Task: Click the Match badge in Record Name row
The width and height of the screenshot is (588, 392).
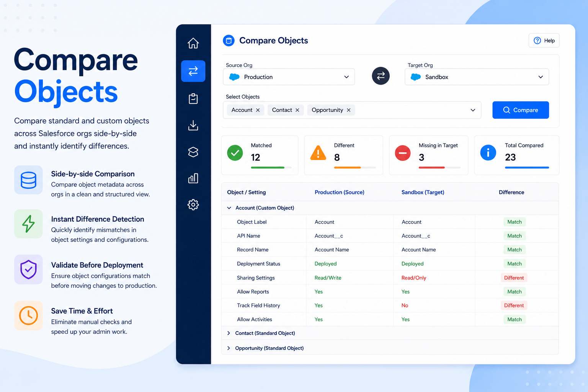Action: 514,250
